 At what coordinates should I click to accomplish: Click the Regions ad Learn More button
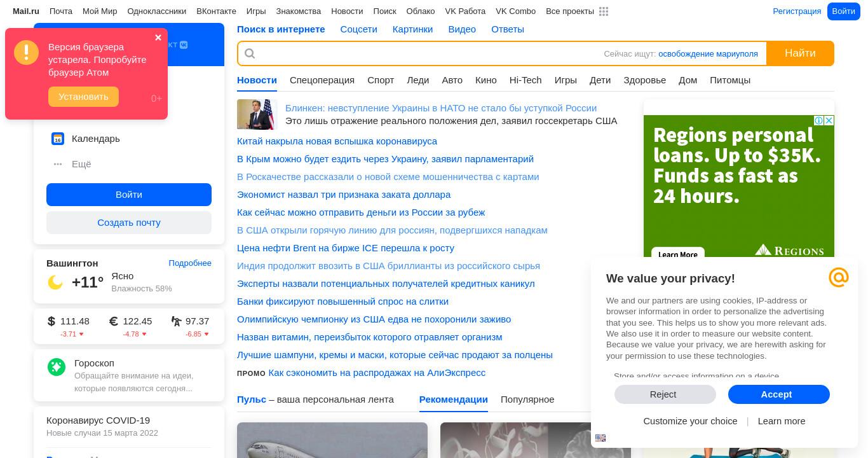point(678,254)
